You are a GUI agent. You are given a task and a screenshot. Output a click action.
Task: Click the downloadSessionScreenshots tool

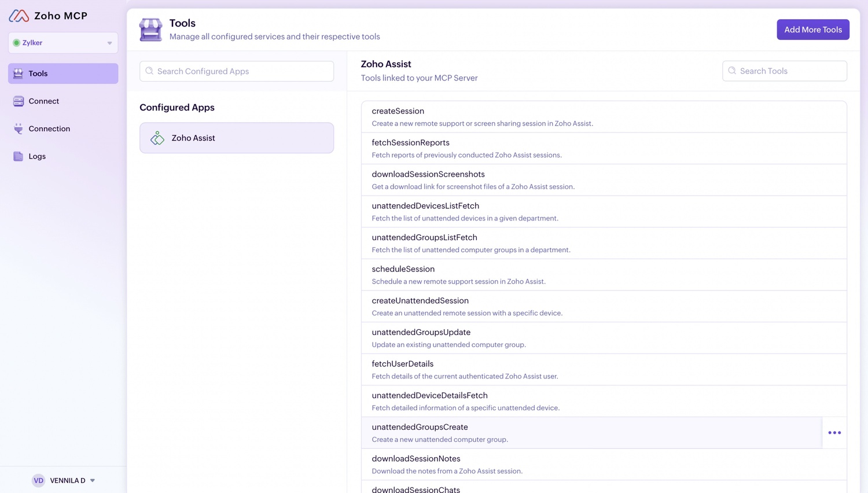click(604, 180)
